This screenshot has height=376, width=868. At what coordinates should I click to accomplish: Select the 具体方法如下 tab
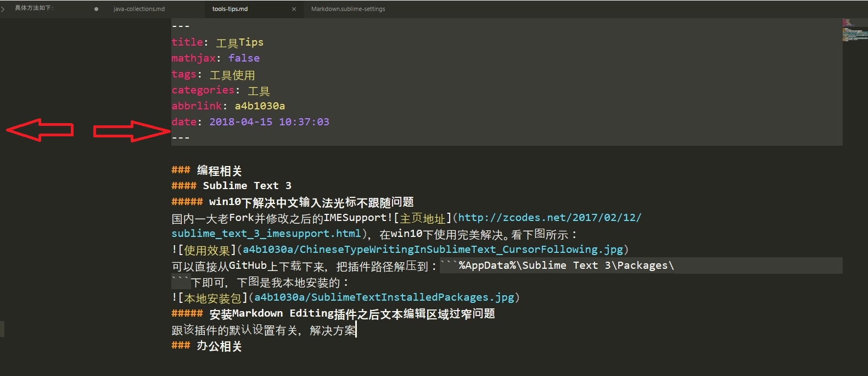tap(34, 8)
